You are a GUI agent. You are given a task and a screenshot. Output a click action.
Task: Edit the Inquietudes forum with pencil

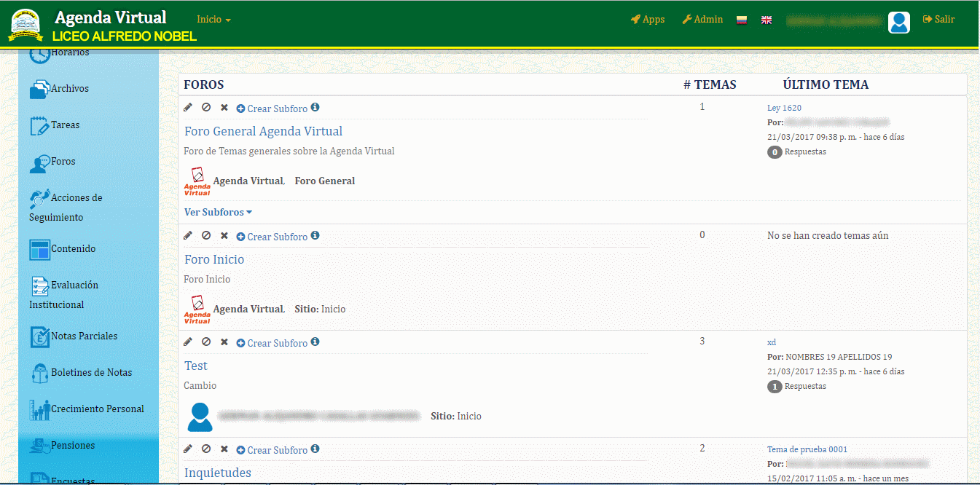point(188,449)
